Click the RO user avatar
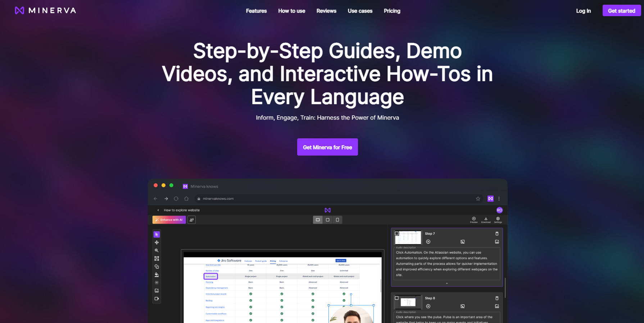644x323 pixels. (x=499, y=210)
